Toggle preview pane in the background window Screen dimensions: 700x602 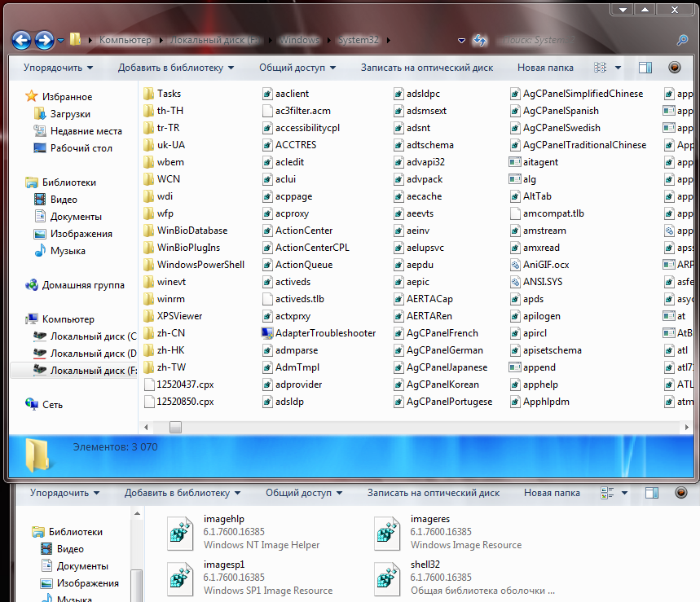pyautogui.click(x=652, y=493)
